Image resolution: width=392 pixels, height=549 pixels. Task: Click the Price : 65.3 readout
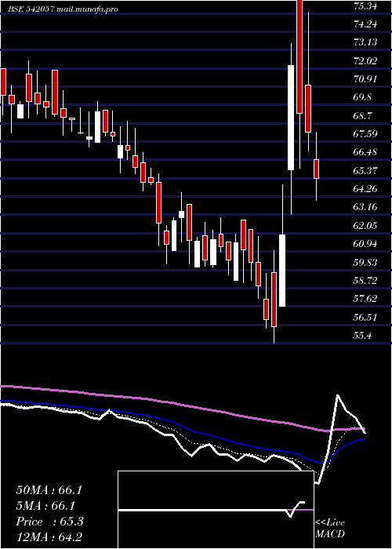[49, 522]
